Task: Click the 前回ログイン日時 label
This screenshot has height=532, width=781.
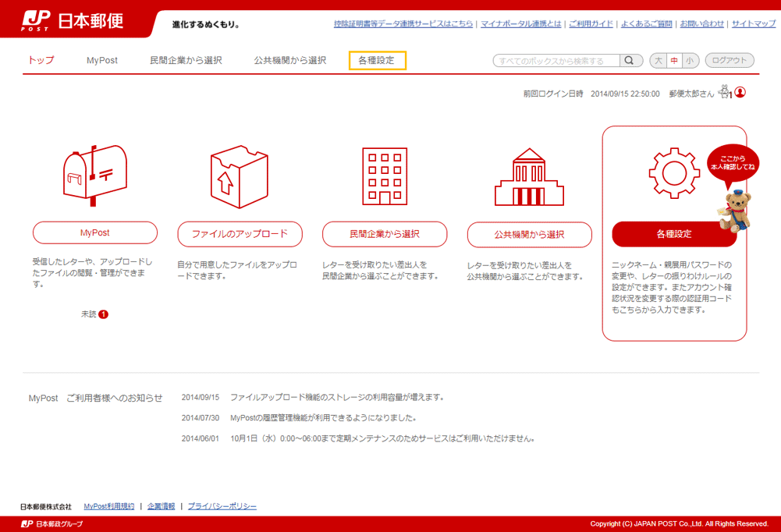Action: 553,94
